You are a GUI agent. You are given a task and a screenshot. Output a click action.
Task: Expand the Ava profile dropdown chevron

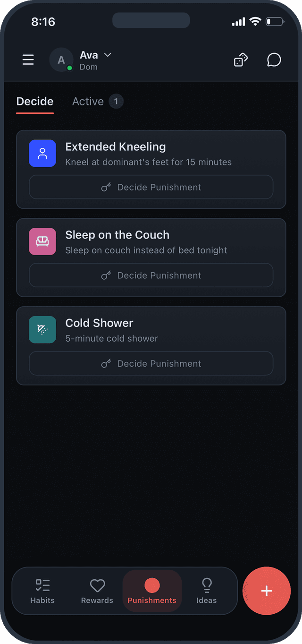point(107,55)
